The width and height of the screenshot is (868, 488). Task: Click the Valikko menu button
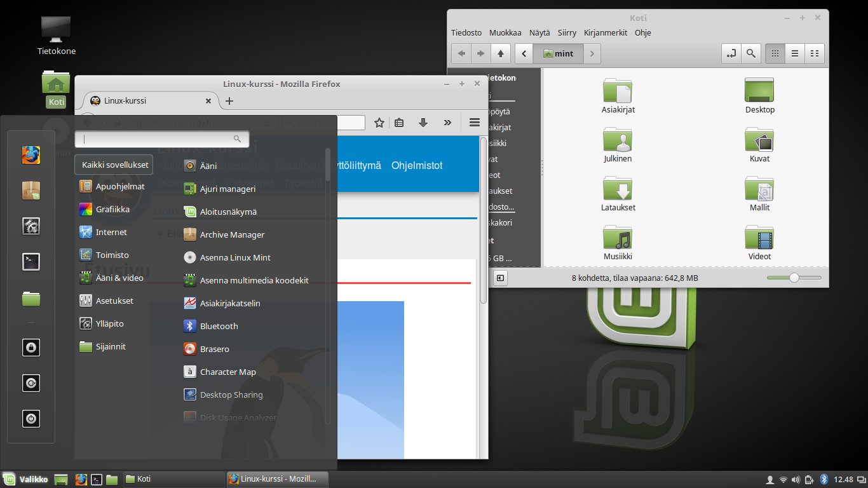(26, 480)
